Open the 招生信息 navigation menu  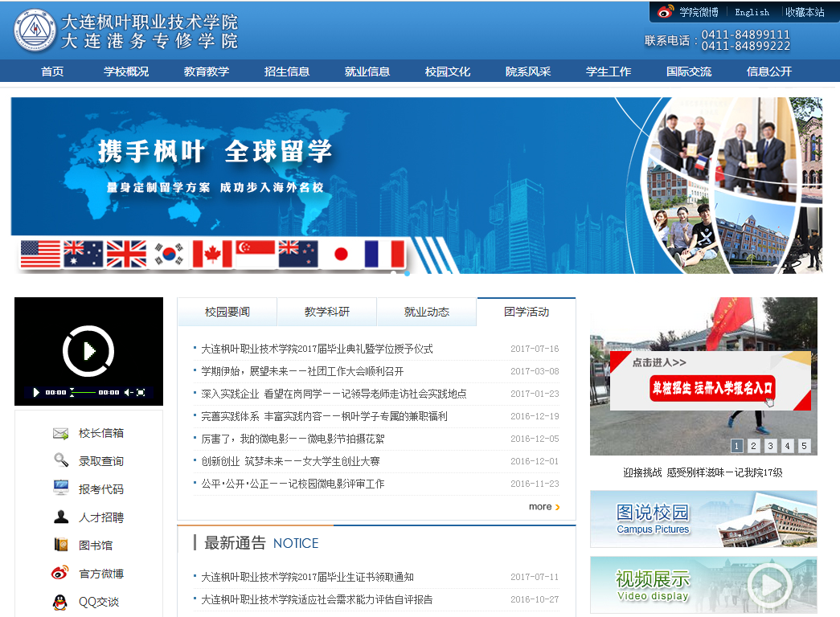coord(287,72)
